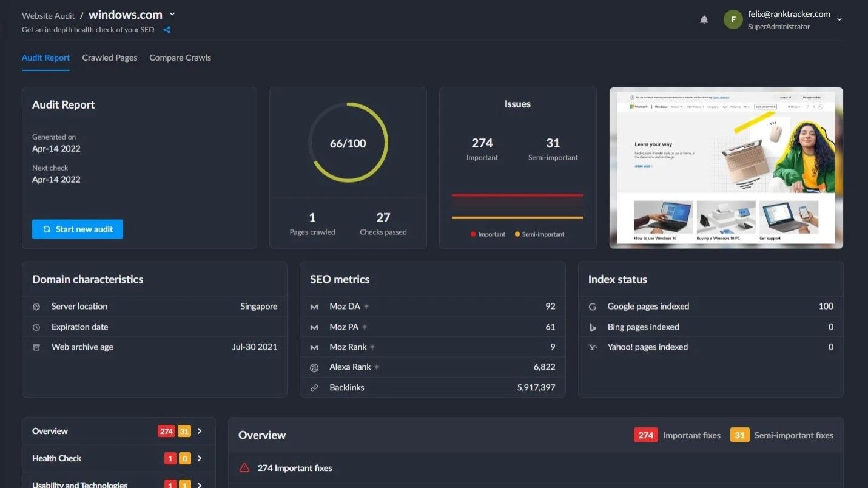Switch to the Crawled Pages tab
This screenshot has height=488, width=868.
tap(110, 58)
